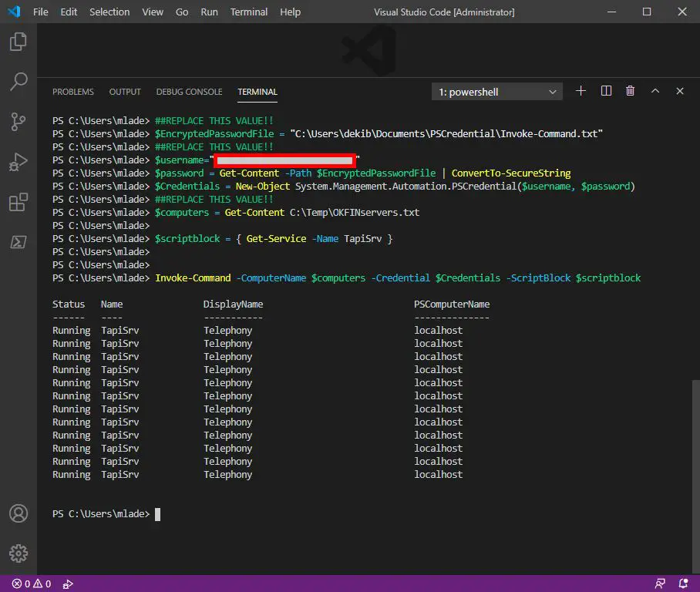The image size is (700, 592).
Task: Open the Source Control view
Action: [x=19, y=122]
